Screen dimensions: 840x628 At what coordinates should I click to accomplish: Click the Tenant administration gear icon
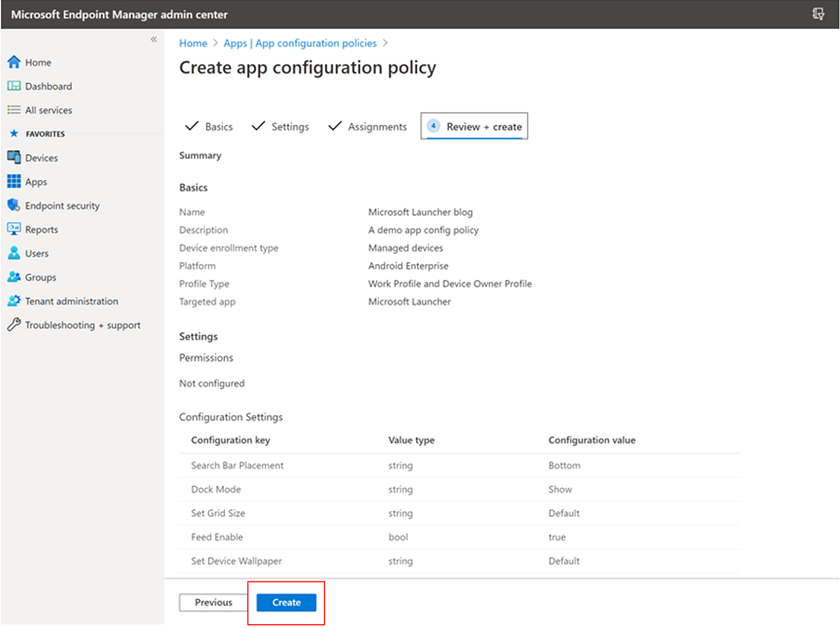(x=14, y=300)
